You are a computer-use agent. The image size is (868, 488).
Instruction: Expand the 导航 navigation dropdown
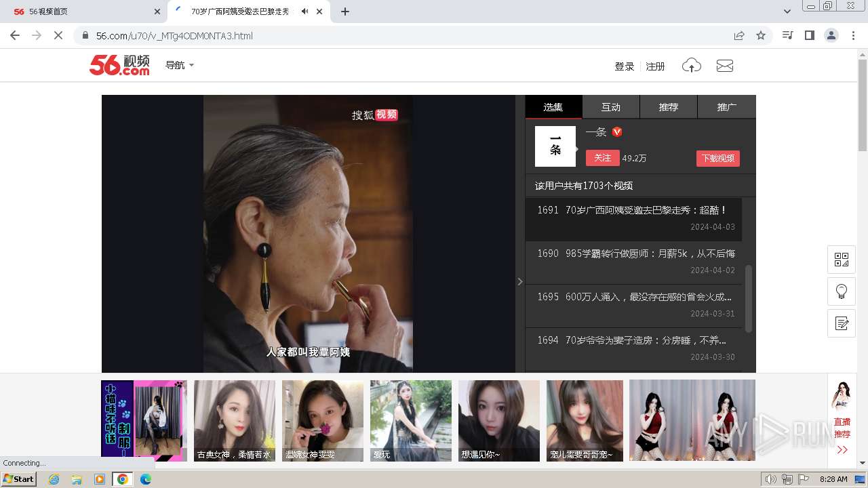[x=180, y=65]
